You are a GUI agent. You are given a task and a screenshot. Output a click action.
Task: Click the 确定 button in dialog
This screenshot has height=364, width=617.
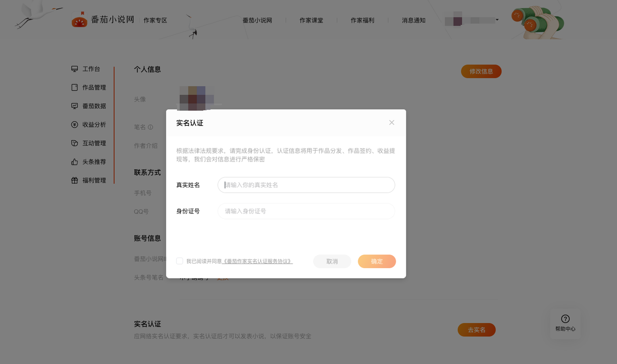[376, 261]
